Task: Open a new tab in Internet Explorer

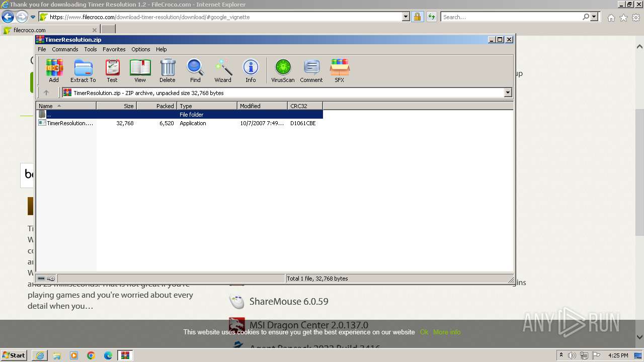Action: pos(108,30)
